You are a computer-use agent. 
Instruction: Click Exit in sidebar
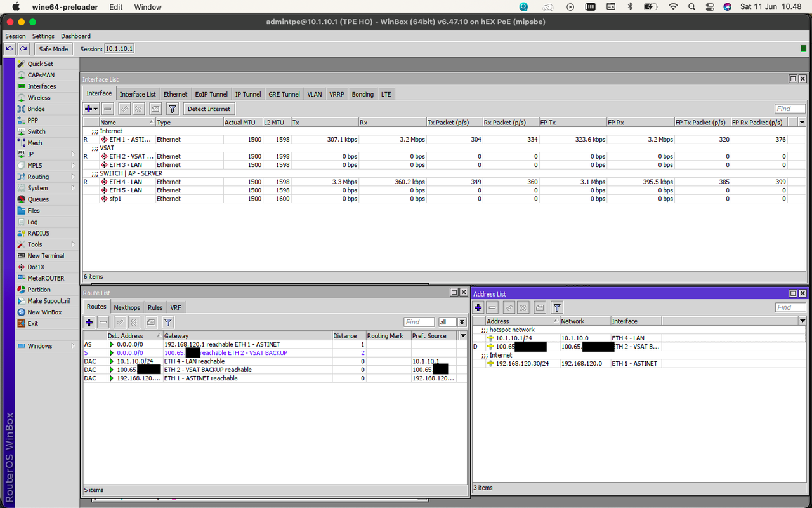click(32, 323)
